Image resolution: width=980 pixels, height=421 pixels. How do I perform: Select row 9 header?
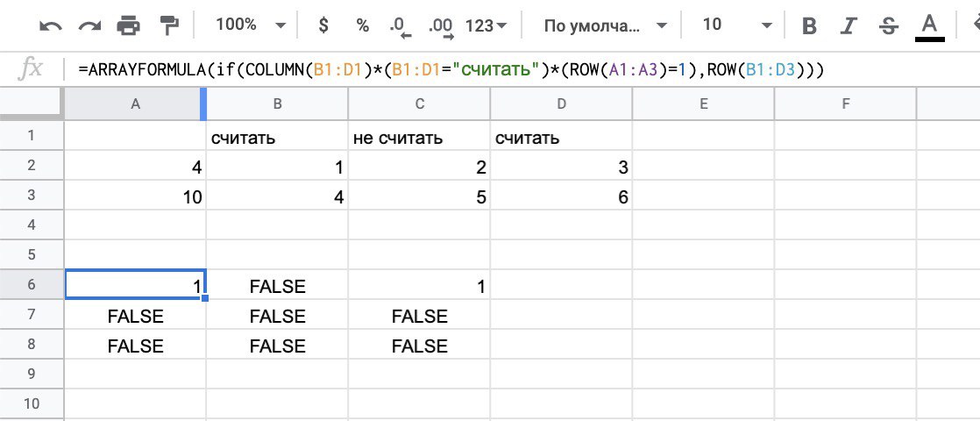click(x=32, y=375)
